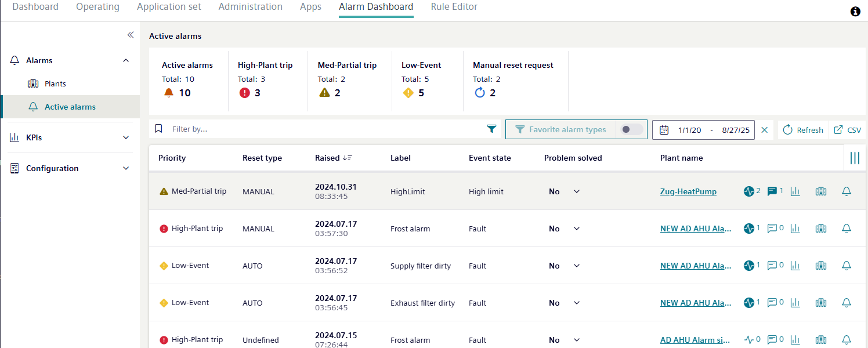
Task: Click the Filter by input field
Action: (325, 129)
